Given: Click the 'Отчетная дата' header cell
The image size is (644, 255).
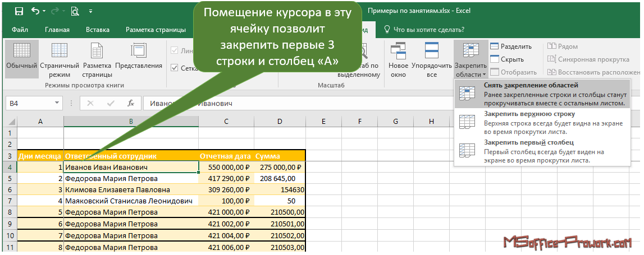Looking at the screenshot, I should coord(226,156).
